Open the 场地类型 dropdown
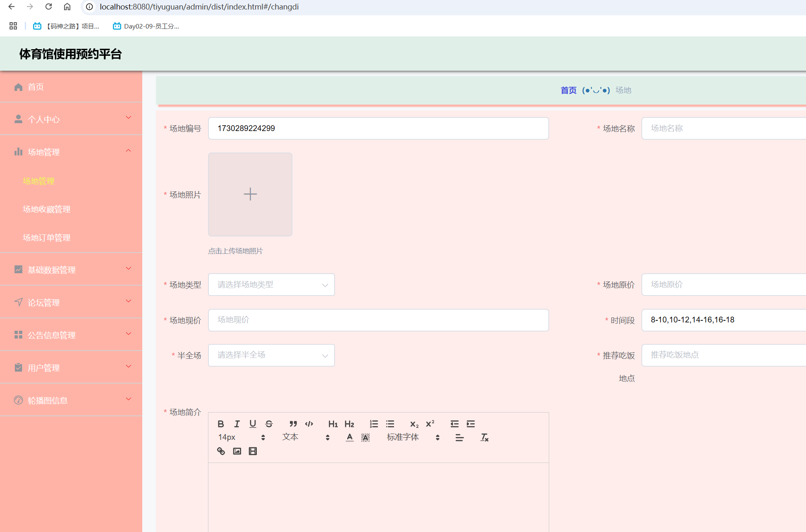The height and width of the screenshot is (532, 806). pyautogui.click(x=271, y=284)
